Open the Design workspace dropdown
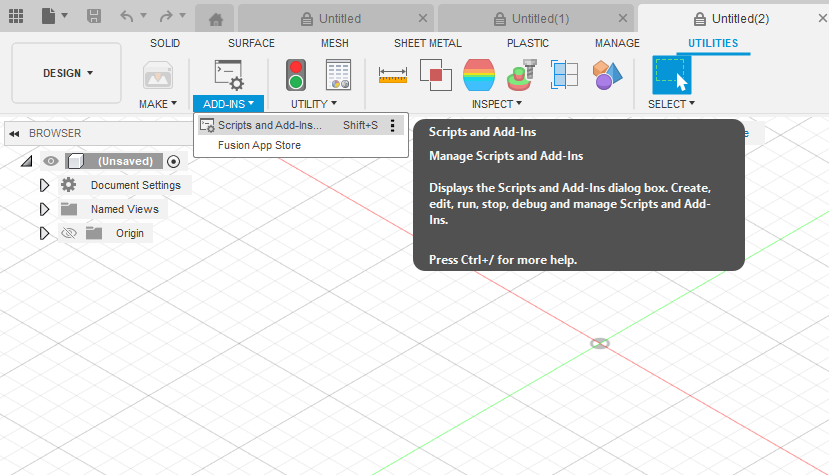Viewport: 829px width, 475px height. (67, 73)
